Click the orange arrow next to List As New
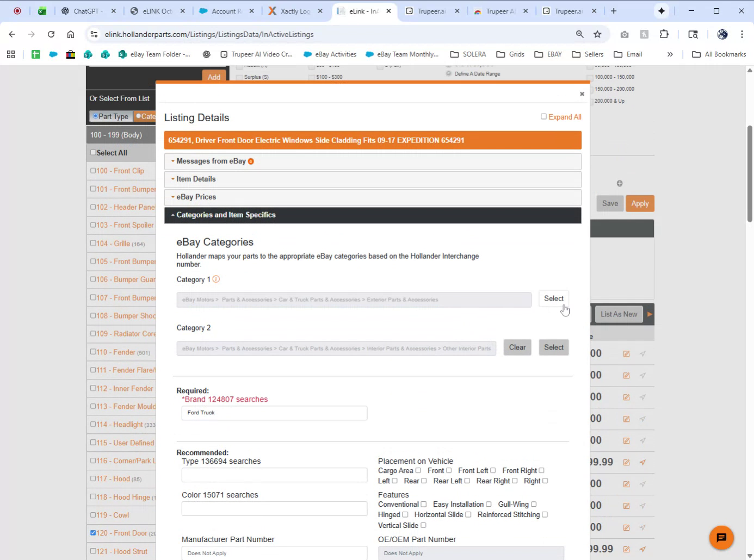Screen dimensions: 754x560 pyautogui.click(x=649, y=314)
